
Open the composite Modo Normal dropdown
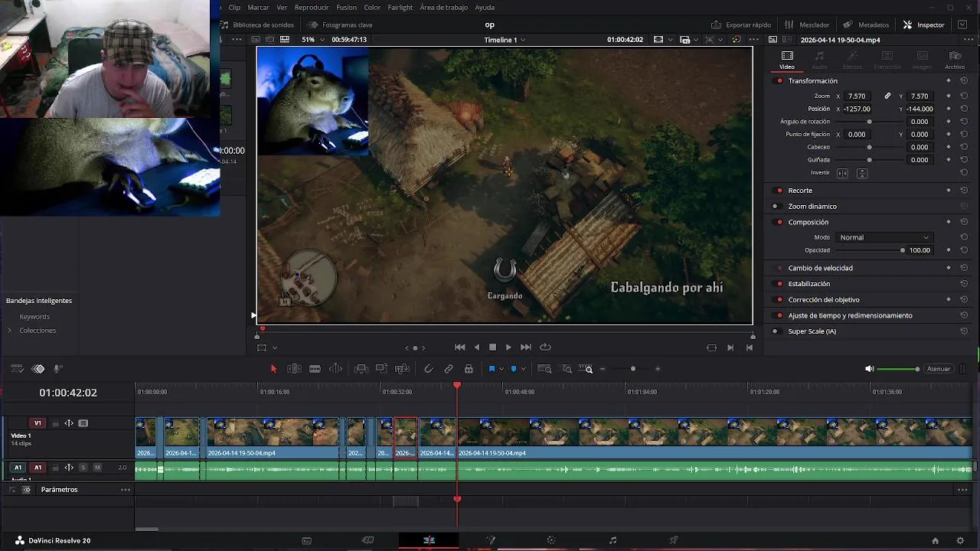(884, 237)
